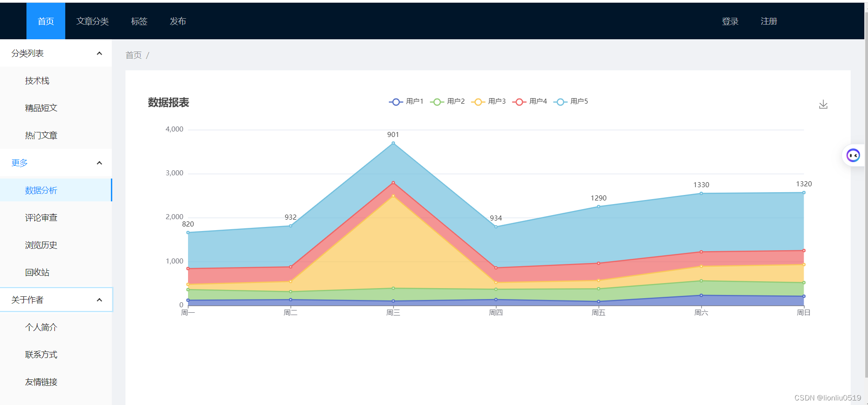Viewport: 868px width, 405px height.
Task: Open the 首页 top navigation tab
Action: click(x=46, y=21)
